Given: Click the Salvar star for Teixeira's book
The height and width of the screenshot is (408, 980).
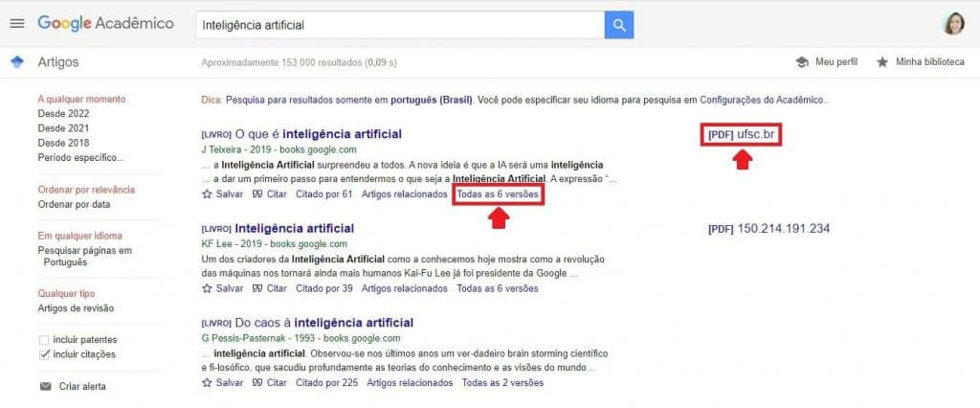Looking at the screenshot, I should [x=207, y=194].
